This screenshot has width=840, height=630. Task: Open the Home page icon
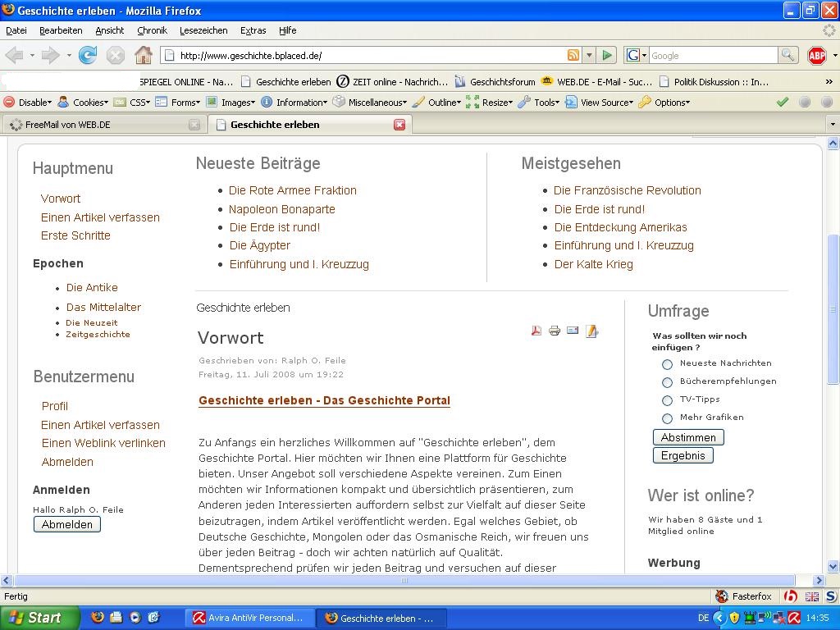click(x=143, y=55)
